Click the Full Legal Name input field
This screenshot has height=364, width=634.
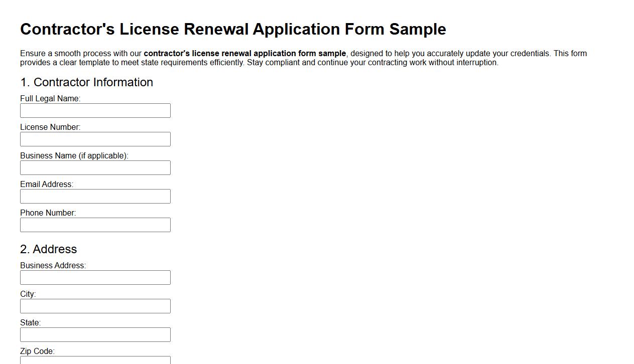pyautogui.click(x=95, y=110)
